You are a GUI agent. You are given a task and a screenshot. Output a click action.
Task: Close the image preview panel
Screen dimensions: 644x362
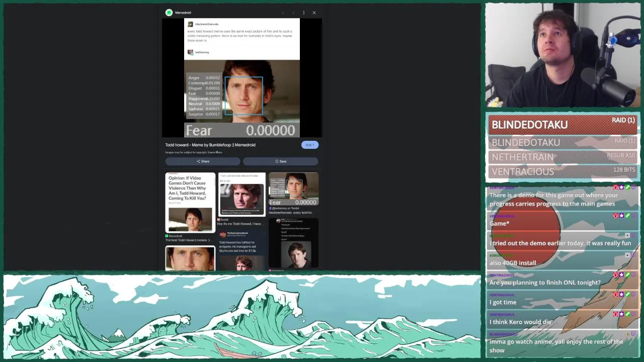coord(314,13)
